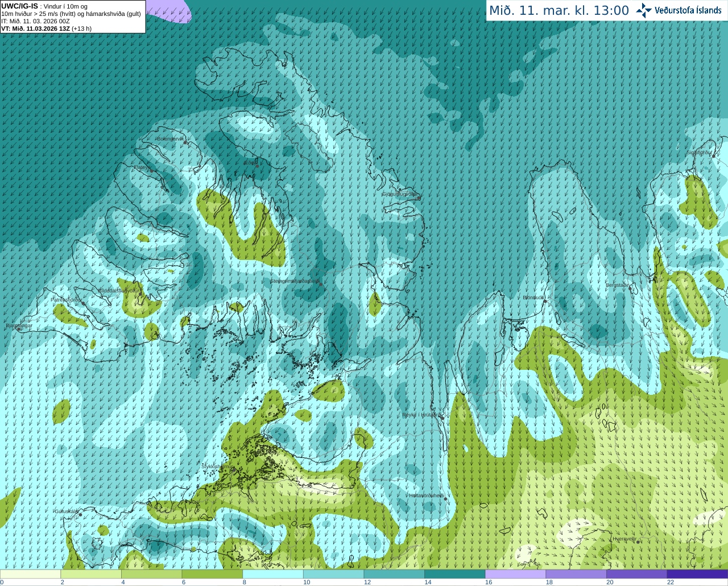Select the Holtavörðuheiði station label
The height and width of the screenshot is (586, 728).
(427, 496)
